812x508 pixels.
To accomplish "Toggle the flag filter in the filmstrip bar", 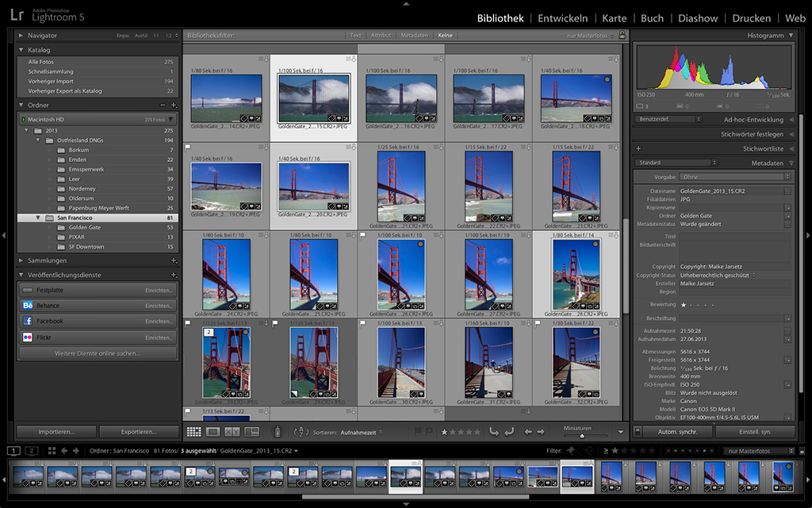I will 569,451.
